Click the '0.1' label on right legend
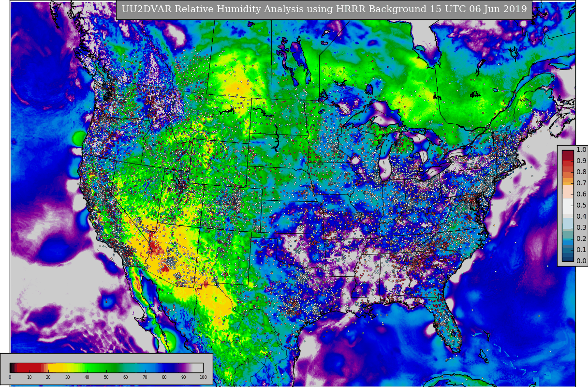The width and height of the screenshot is (588, 387). (x=581, y=250)
